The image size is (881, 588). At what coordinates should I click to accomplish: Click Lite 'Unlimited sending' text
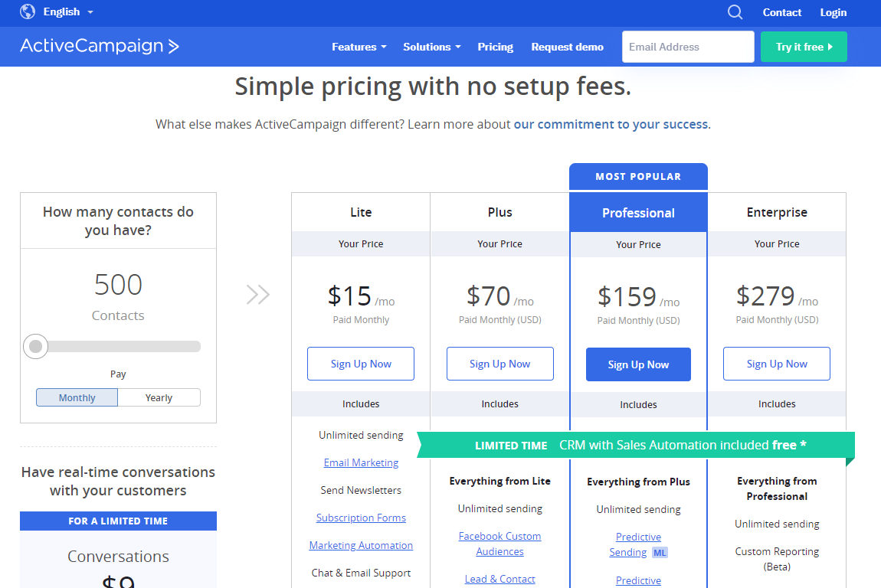coord(361,435)
